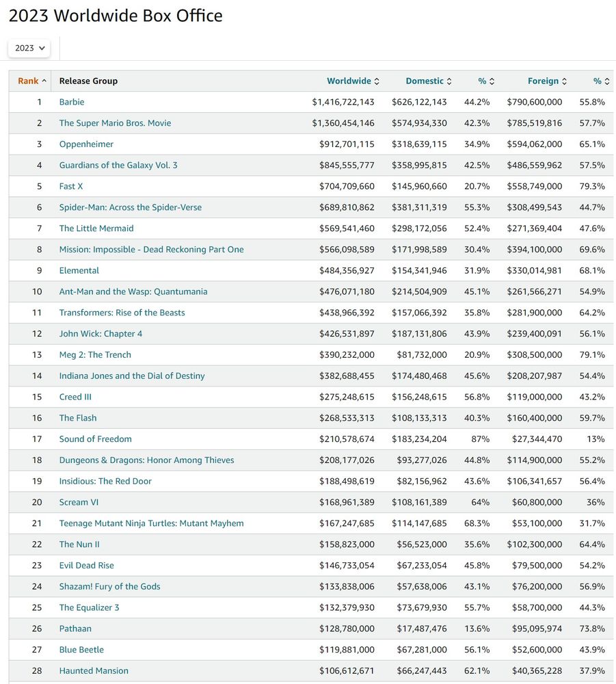
Task: Sort by Foreign column header
Action: point(547,81)
